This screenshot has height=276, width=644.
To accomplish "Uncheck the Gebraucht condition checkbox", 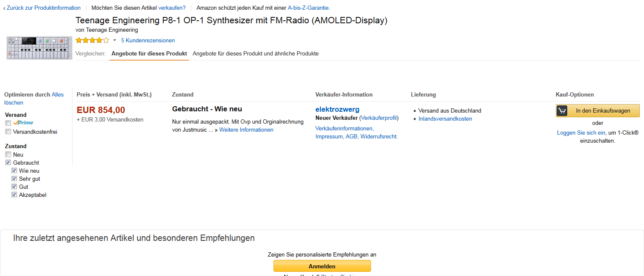I will pyautogui.click(x=8, y=163).
